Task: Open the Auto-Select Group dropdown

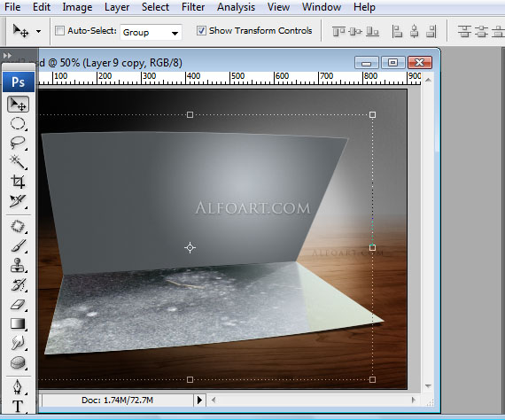Action: [x=151, y=32]
